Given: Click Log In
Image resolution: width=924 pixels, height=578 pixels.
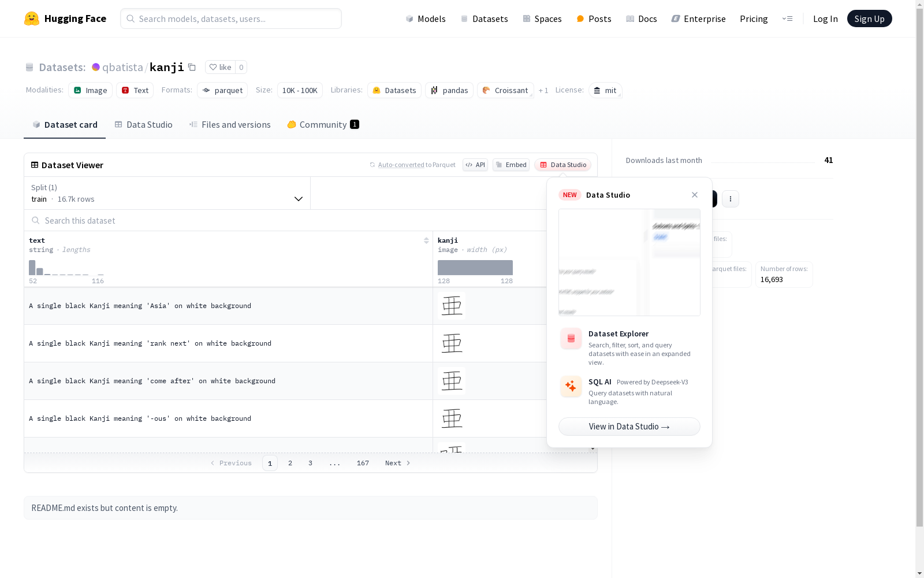Looking at the screenshot, I should click(x=825, y=18).
